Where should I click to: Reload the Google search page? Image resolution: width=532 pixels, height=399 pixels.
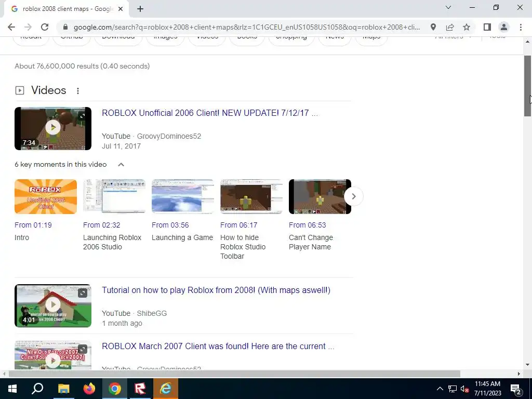coord(45,27)
